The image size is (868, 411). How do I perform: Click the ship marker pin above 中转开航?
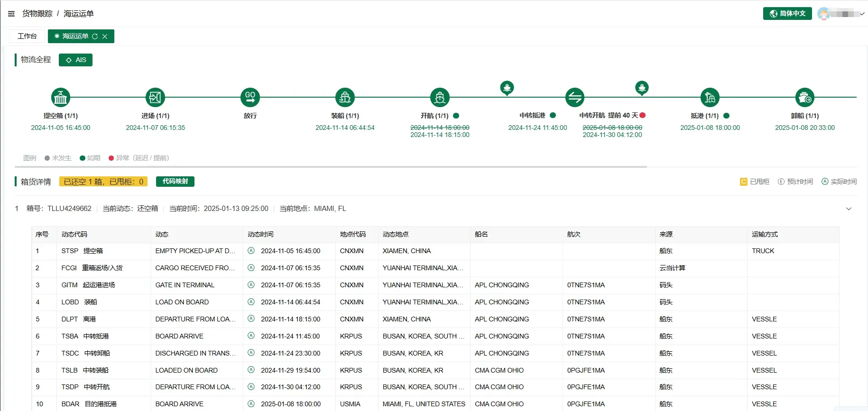point(642,88)
